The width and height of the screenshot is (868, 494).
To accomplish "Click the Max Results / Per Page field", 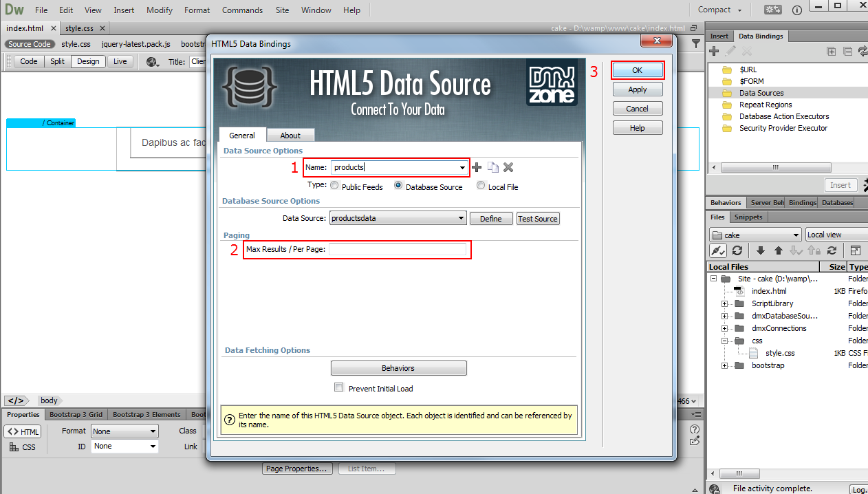I will pos(398,248).
